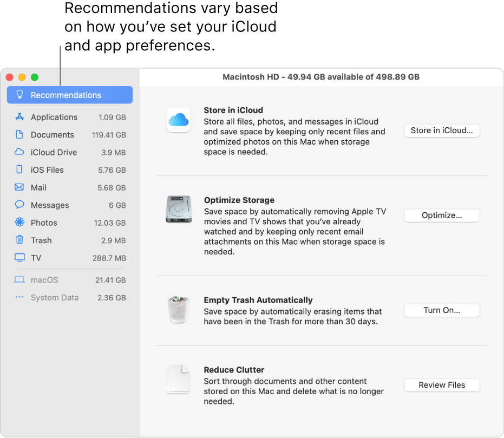Click the document icon beside Reduce Clutter
The height and width of the screenshot is (438, 504).
pyautogui.click(x=178, y=379)
